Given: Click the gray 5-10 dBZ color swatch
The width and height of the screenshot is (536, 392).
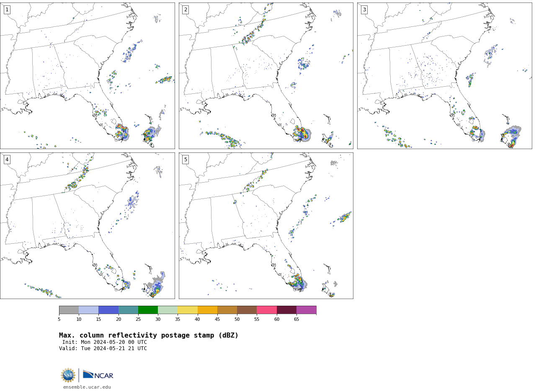Looking at the screenshot, I should point(69,310).
